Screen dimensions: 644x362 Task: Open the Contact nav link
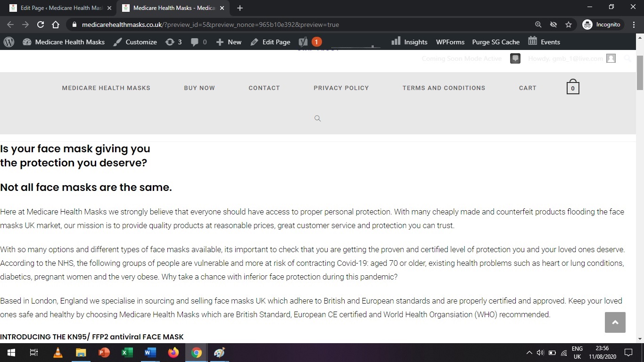click(264, 88)
